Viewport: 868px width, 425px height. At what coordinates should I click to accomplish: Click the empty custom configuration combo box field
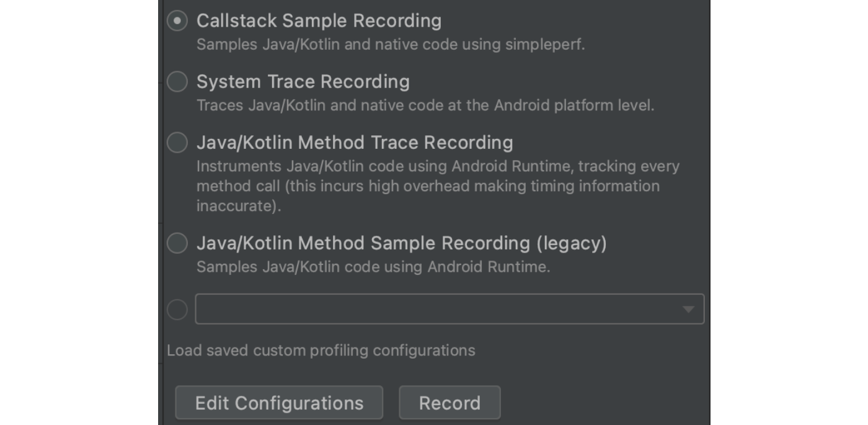pyautogui.click(x=434, y=309)
